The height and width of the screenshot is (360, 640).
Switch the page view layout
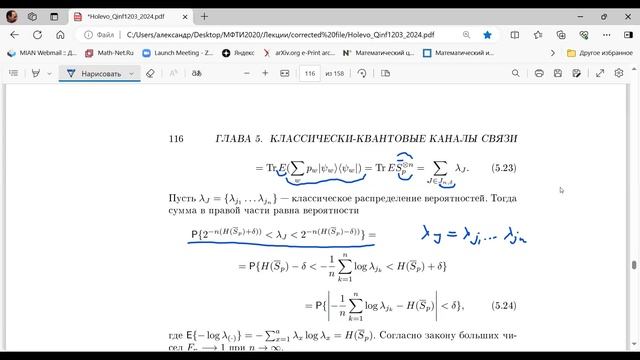[x=385, y=73]
